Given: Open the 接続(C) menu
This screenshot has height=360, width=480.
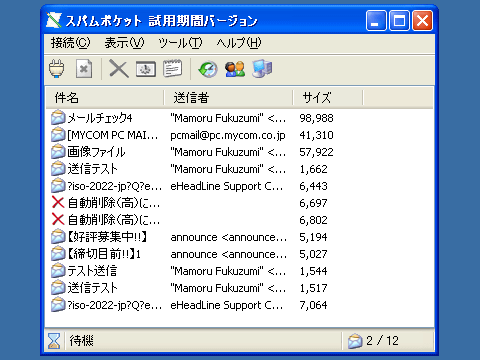Looking at the screenshot, I should click(70, 43).
